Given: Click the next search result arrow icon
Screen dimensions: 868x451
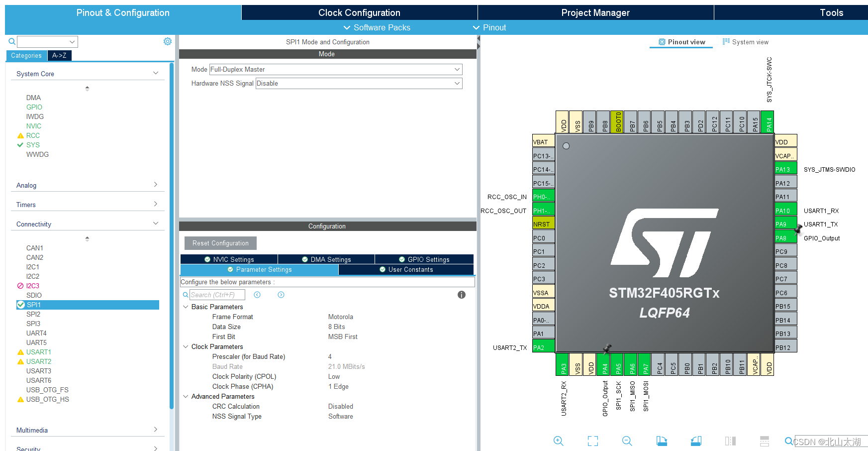Looking at the screenshot, I should click(281, 295).
